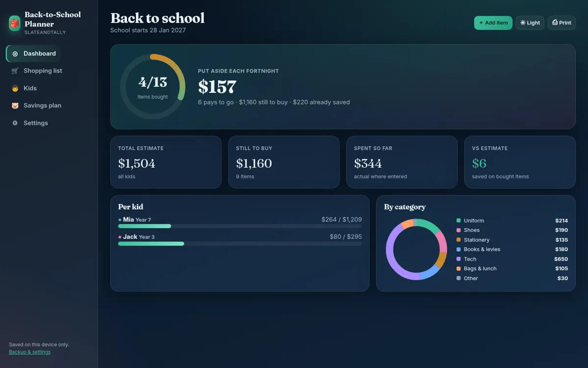The image size is (588, 368).
Task: Click the Spent So Far $344 card
Action: coord(402,162)
